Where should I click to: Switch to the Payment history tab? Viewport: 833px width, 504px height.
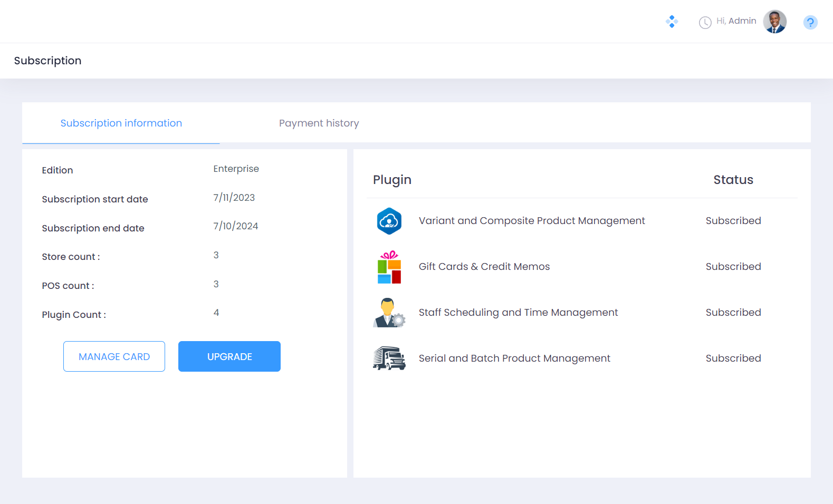pos(319,123)
